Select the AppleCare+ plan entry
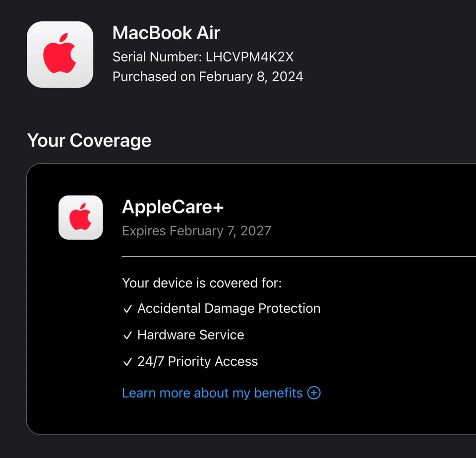The image size is (476, 458). pyautogui.click(x=173, y=207)
